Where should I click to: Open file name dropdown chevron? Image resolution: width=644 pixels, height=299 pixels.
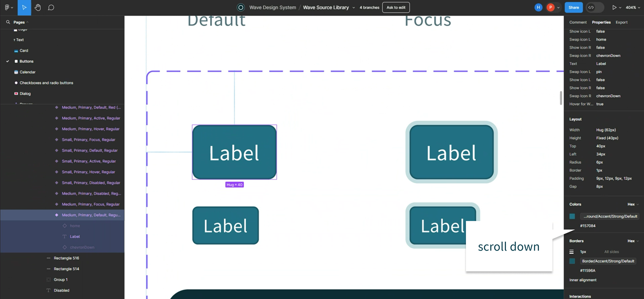coord(354,7)
